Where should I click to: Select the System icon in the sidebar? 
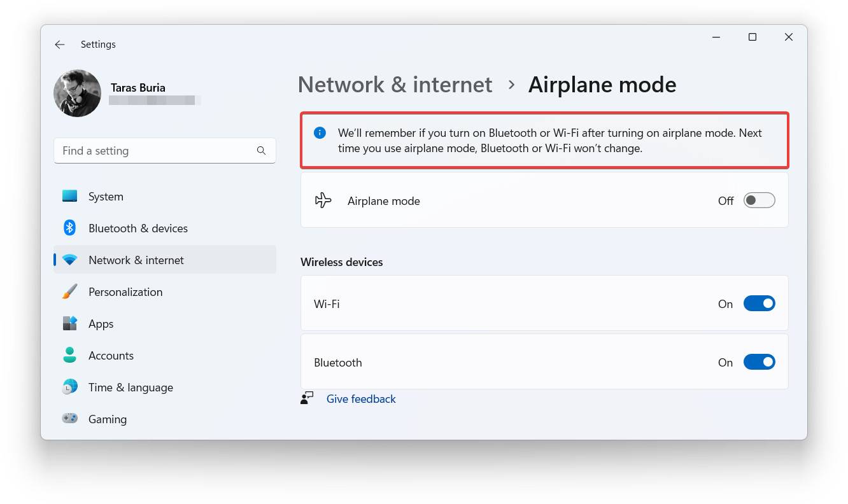pyautogui.click(x=69, y=196)
